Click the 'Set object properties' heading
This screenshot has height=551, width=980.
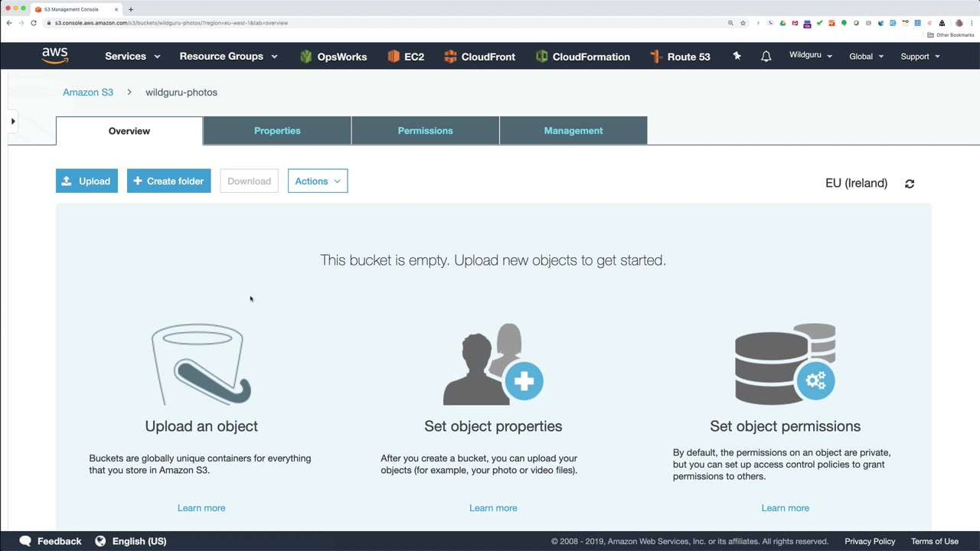click(493, 426)
